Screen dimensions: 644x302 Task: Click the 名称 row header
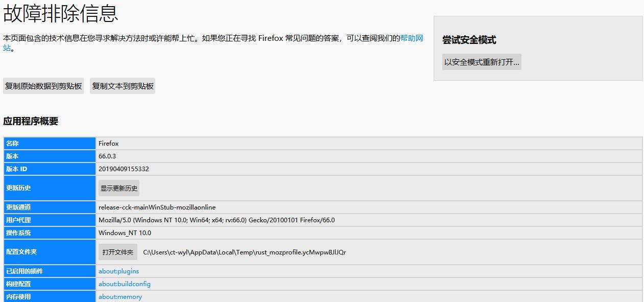[x=50, y=144]
